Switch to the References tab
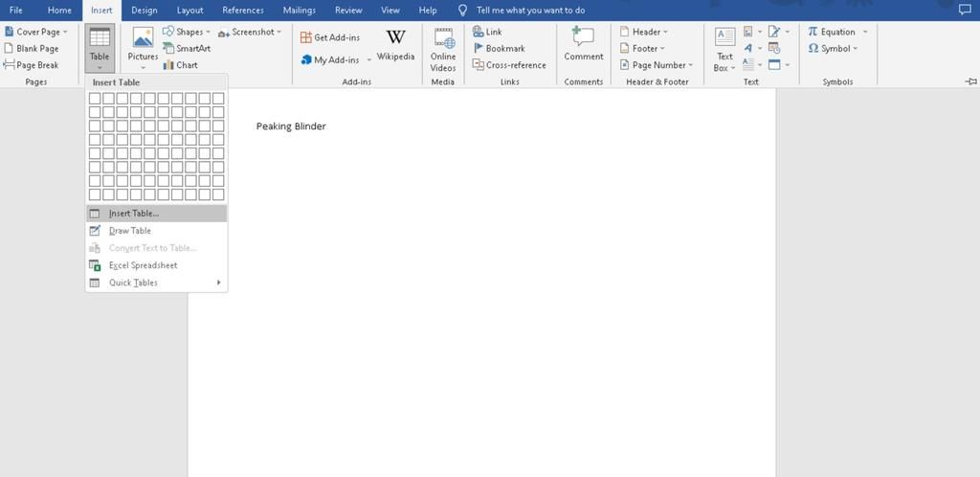Screen dimensions: 980x477 click(243, 10)
